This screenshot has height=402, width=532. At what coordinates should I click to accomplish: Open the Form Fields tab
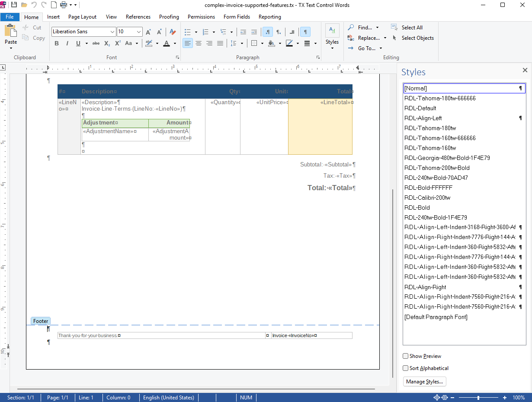(237, 17)
